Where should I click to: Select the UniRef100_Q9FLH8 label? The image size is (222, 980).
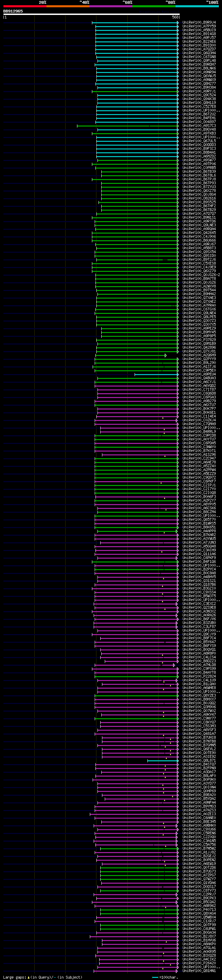(199, 60)
